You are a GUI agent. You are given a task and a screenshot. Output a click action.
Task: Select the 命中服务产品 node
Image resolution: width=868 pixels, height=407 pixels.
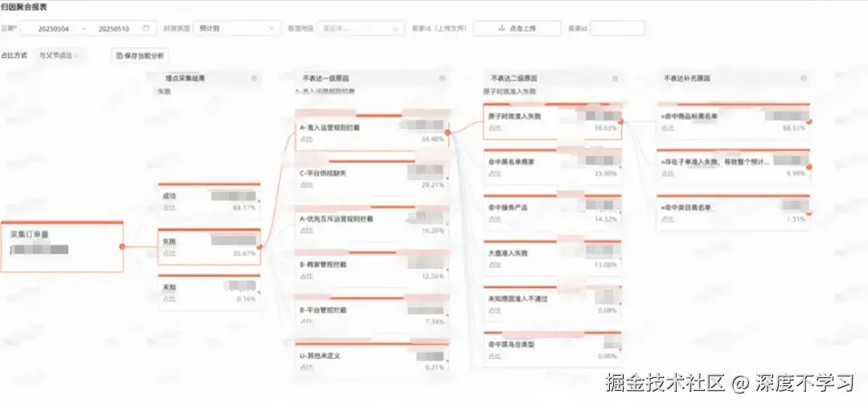pyautogui.click(x=552, y=213)
